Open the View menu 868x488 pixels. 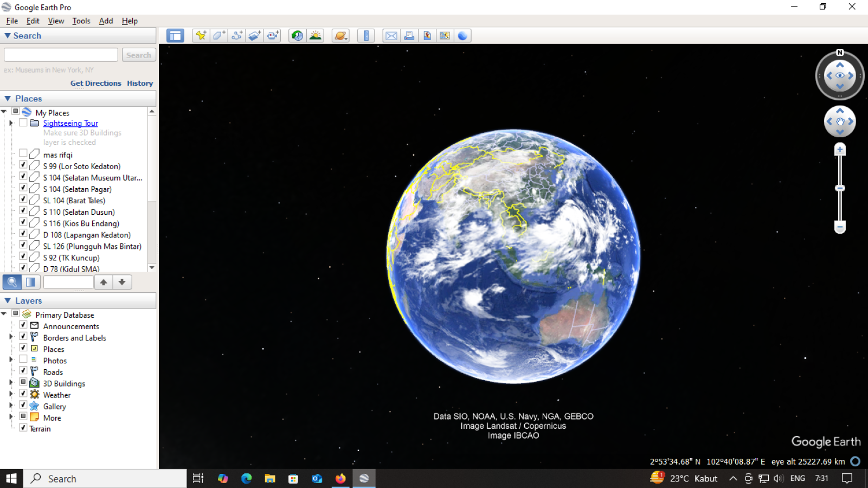pos(56,21)
